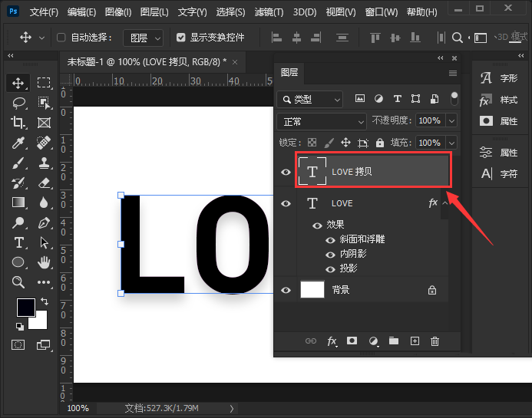Image resolution: width=532 pixels, height=418 pixels.
Task: Toggle Quick Mask mode
Action: pos(18,345)
